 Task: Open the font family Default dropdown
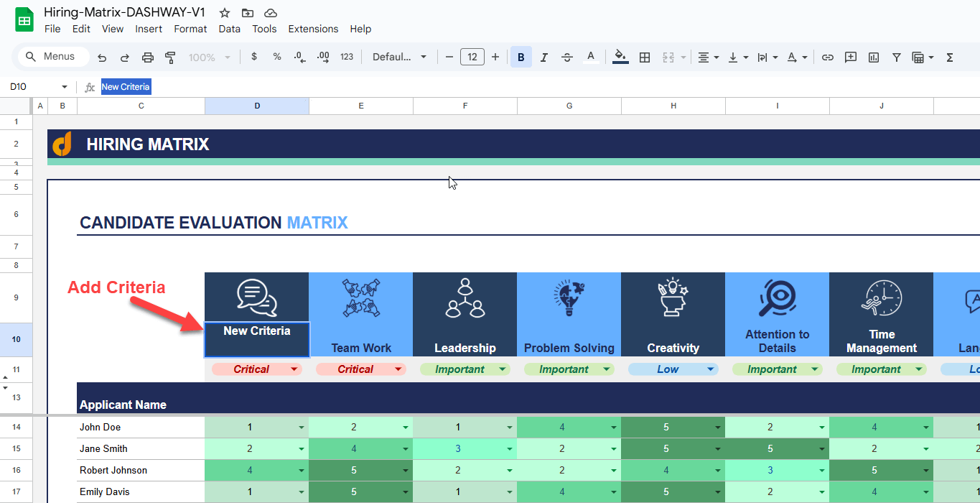[x=399, y=57]
